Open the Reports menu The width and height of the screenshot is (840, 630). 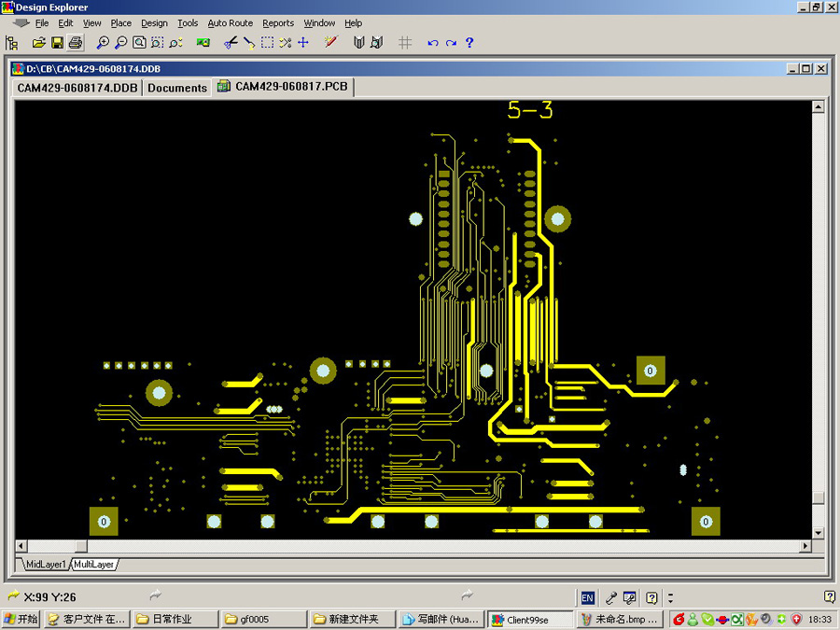click(x=278, y=23)
